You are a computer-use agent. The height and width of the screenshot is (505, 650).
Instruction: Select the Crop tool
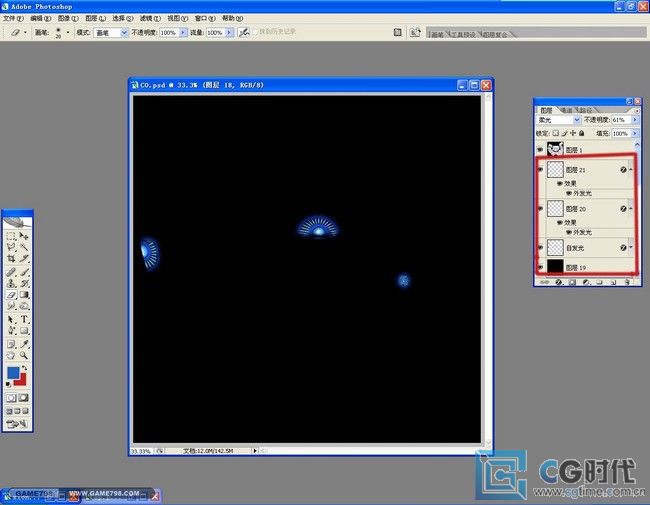(11, 258)
